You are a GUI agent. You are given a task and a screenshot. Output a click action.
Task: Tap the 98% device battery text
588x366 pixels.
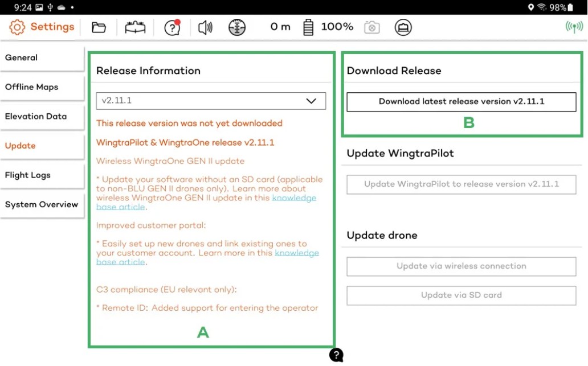[x=558, y=7]
